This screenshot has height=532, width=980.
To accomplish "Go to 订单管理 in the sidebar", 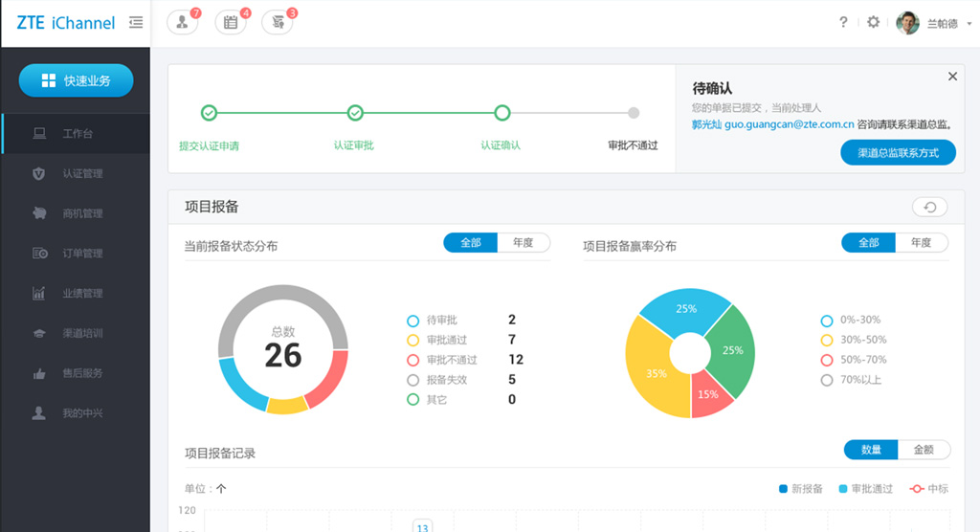I will coord(82,254).
